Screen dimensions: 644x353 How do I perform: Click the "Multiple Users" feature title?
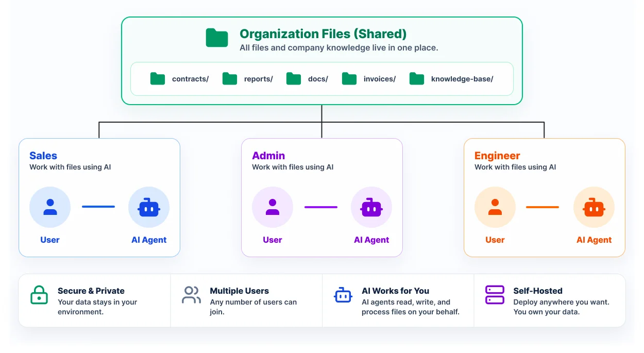pos(240,291)
